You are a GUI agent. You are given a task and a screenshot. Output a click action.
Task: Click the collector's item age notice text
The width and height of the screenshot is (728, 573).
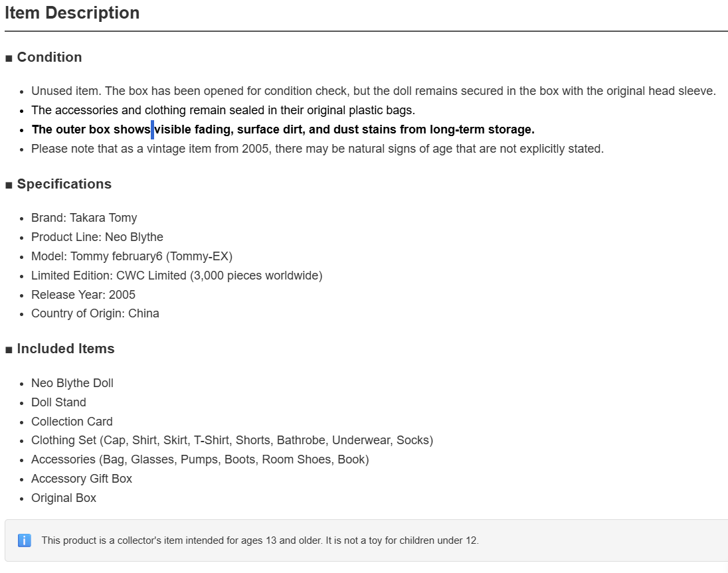pos(260,540)
